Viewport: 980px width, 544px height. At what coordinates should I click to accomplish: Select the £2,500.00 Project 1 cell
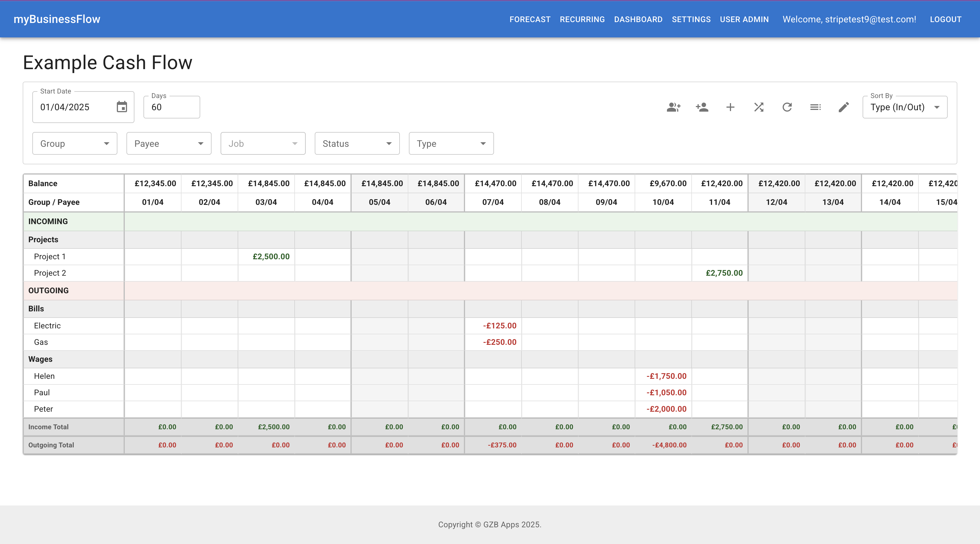click(x=271, y=257)
